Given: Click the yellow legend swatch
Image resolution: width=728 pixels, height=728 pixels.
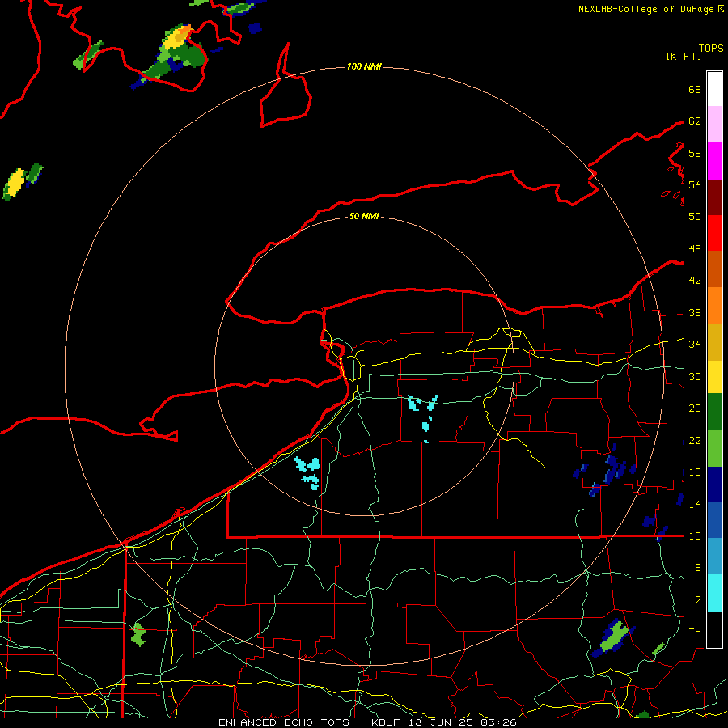Looking at the screenshot, I should click(x=714, y=376).
